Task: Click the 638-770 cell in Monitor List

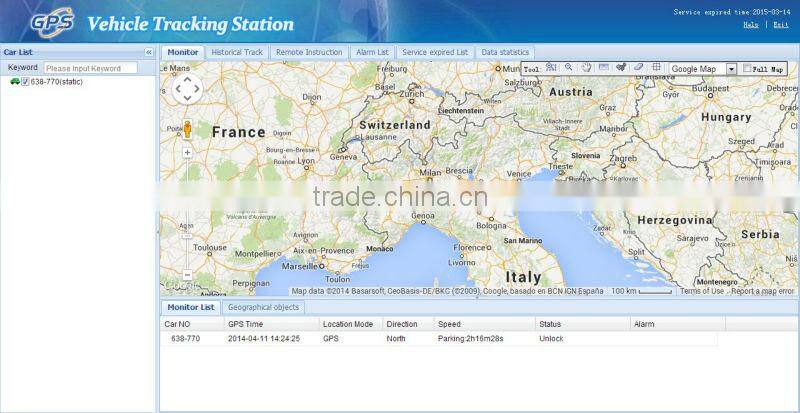Action: pyautogui.click(x=185, y=339)
